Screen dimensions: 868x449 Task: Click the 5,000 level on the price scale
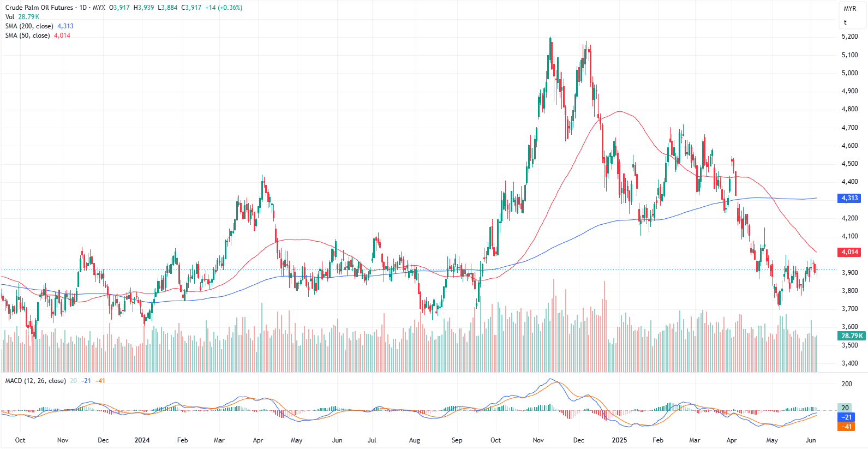pyautogui.click(x=849, y=73)
